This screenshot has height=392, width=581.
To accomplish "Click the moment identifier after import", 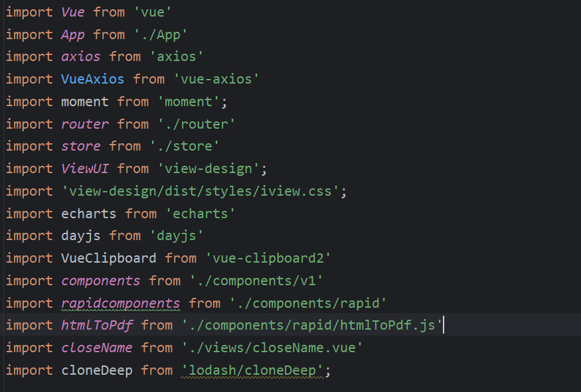I will [x=85, y=101].
